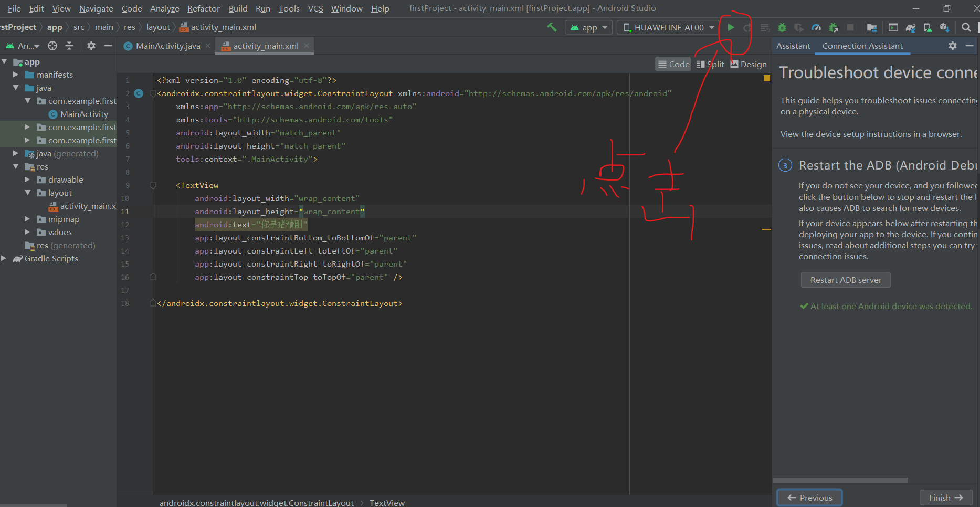Open Search Everywhere with magnifier icon
980x507 pixels.
pos(966,27)
